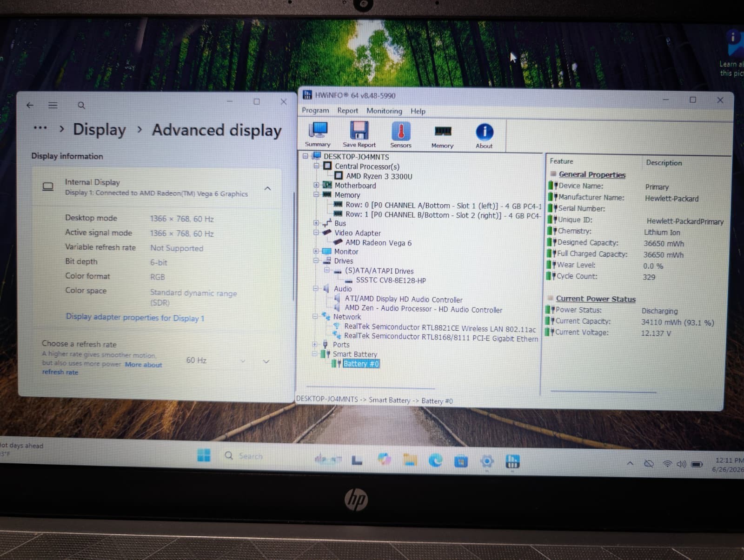Expand the Bus tree node

click(x=316, y=223)
